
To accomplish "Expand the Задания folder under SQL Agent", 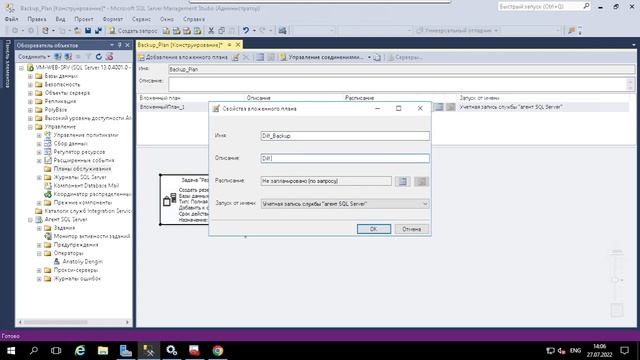I will 39,228.
